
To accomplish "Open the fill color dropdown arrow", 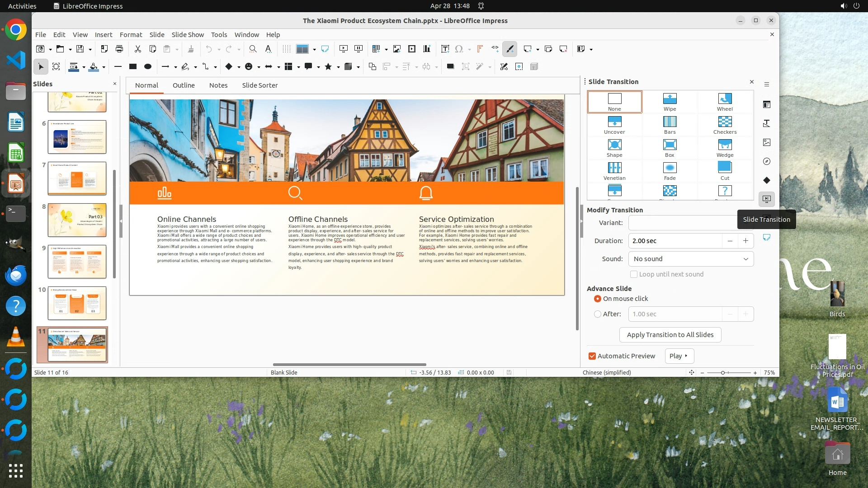I will [104, 67].
